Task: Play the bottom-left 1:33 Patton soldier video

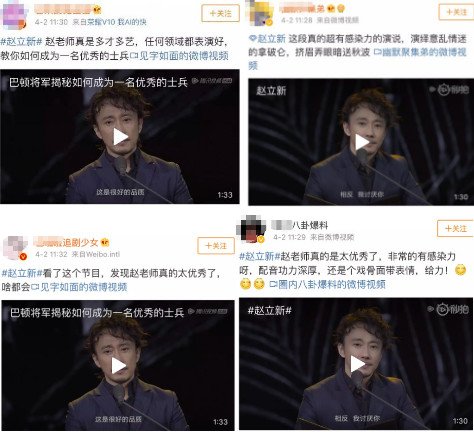Action: (x=118, y=365)
